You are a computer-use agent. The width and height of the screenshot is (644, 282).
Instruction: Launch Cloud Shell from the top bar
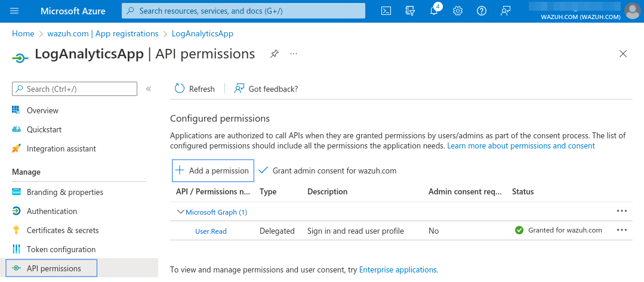386,11
